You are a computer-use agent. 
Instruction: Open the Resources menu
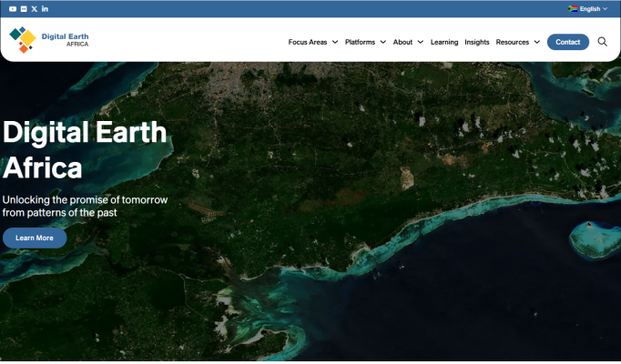(x=513, y=42)
